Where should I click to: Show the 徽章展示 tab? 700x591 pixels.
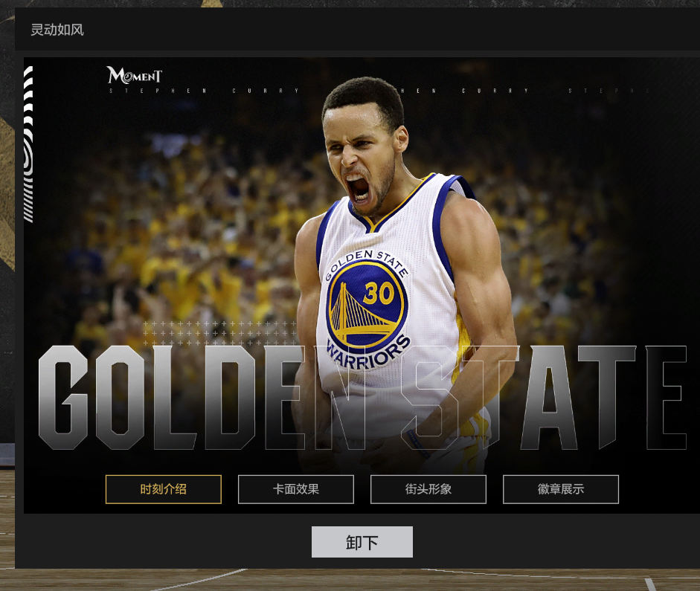(560, 489)
